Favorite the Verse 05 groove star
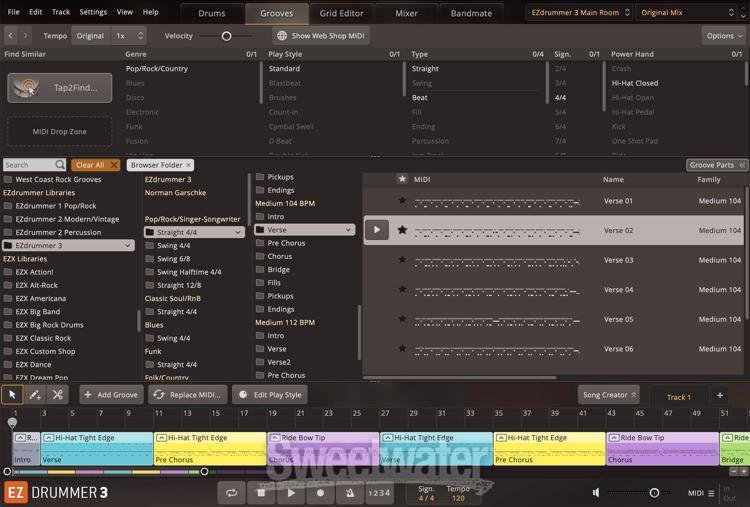The height and width of the screenshot is (507, 750). click(x=402, y=319)
